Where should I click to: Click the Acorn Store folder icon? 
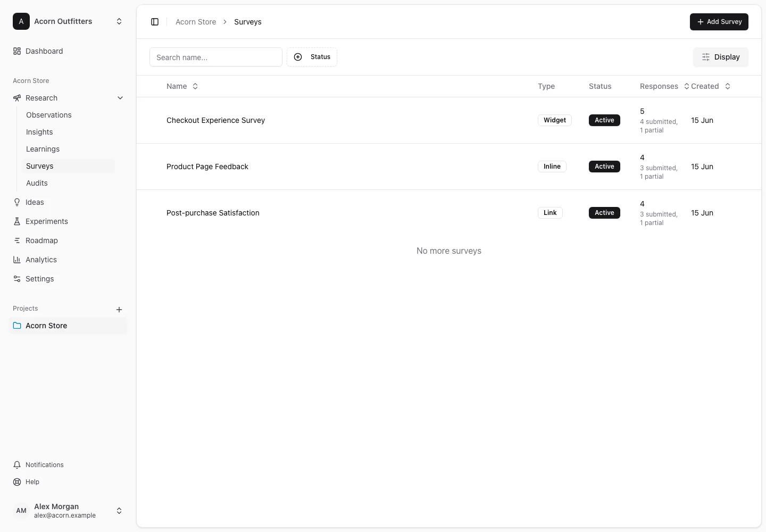(x=17, y=326)
